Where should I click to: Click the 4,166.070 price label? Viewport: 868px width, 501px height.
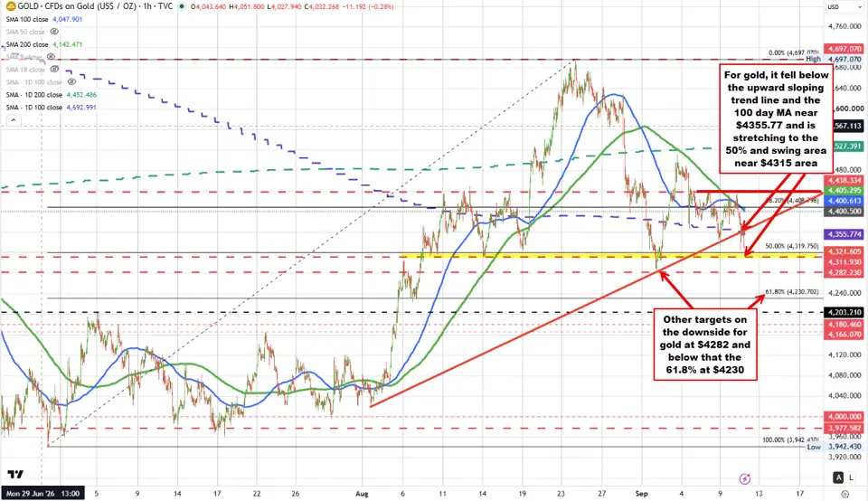click(x=844, y=335)
